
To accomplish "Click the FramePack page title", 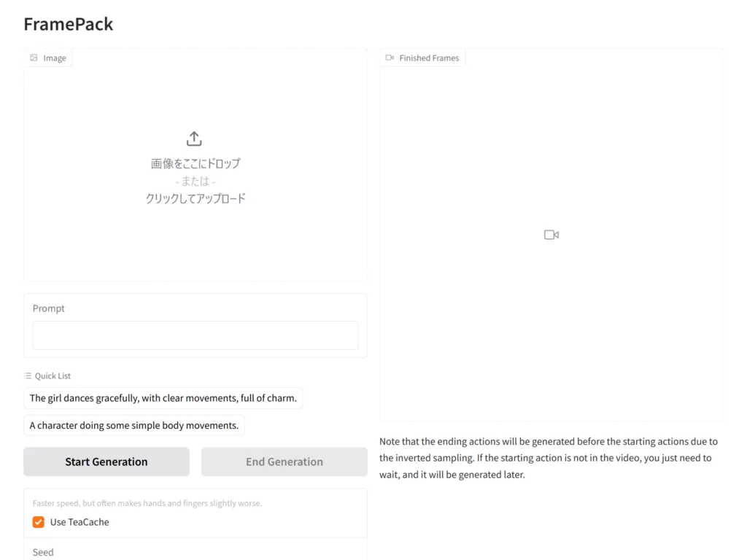I will point(69,24).
